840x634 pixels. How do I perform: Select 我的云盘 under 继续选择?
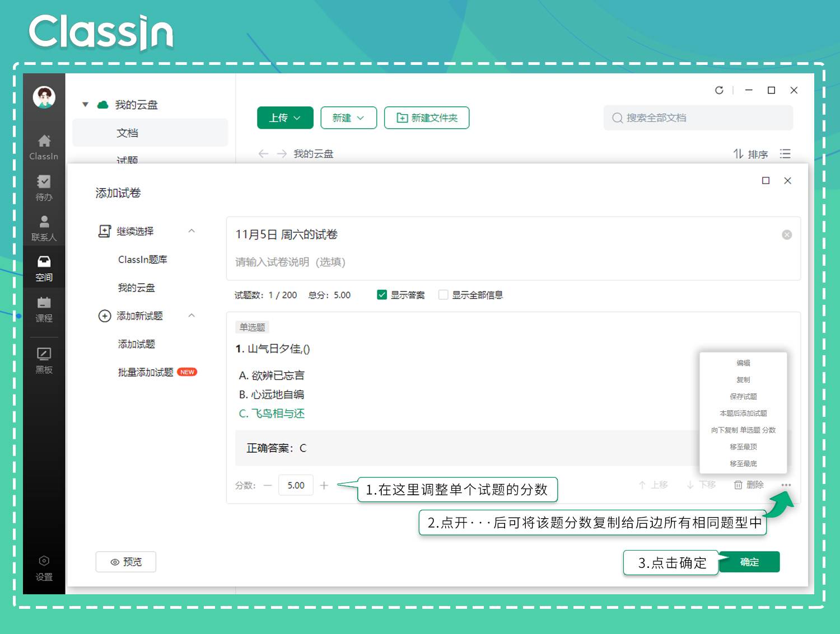point(136,288)
